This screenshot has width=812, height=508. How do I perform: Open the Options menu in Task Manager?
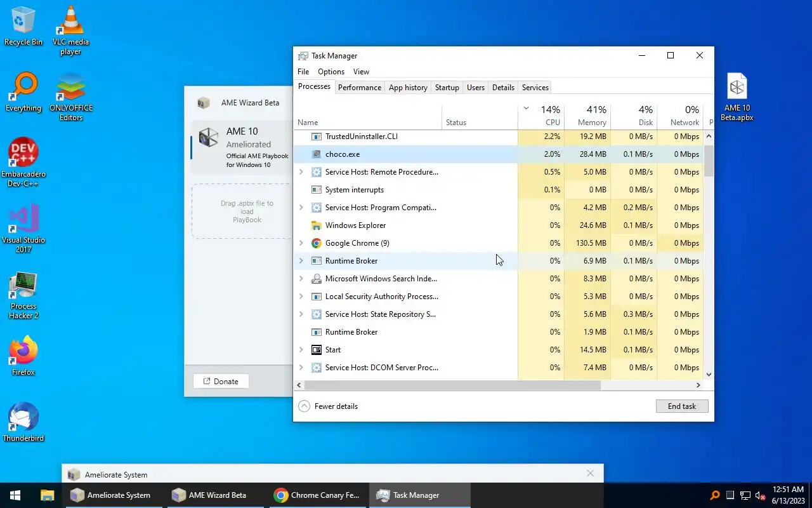click(x=331, y=72)
